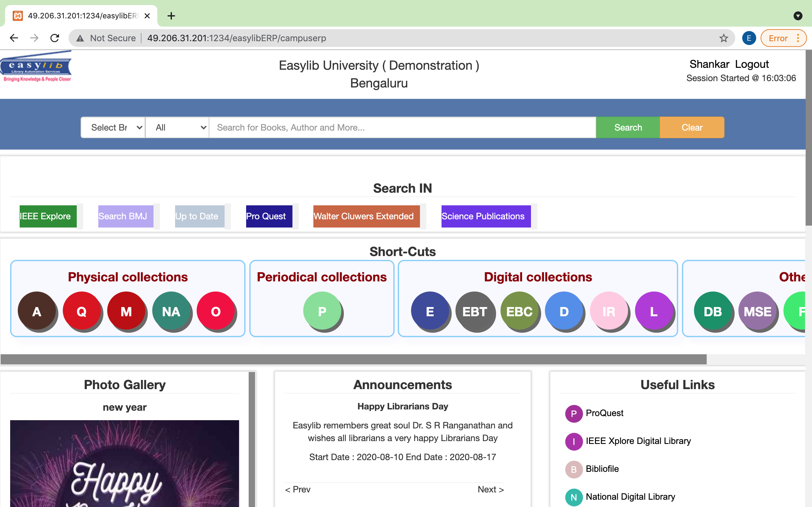Click the search input field
812x507 pixels.
click(x=403, y=127)
